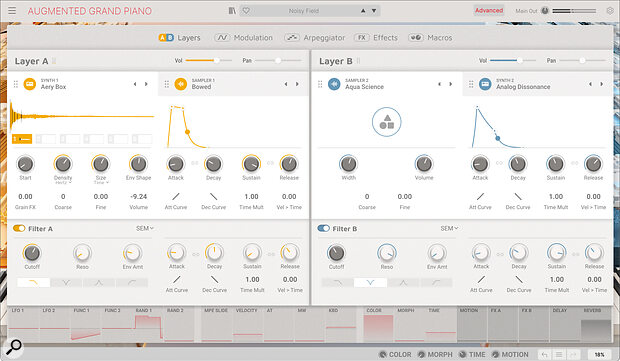Click the MOTION macro knob at bottom

[495, 355]
